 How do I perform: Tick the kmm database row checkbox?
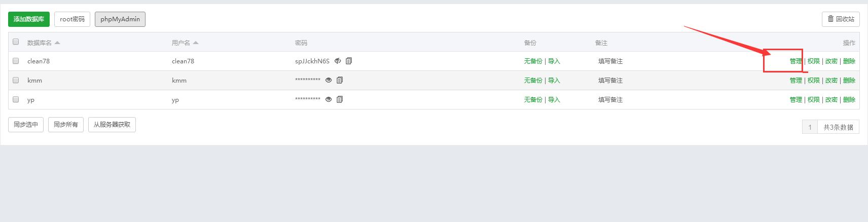click(16, 80)
